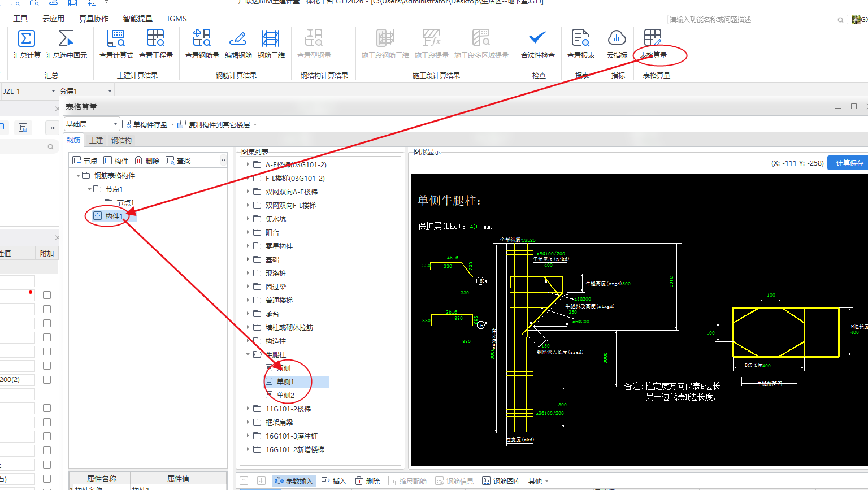868x490 pixels.
Task: Collapse the 牛腿柱 folder
Action: point(248,355)
